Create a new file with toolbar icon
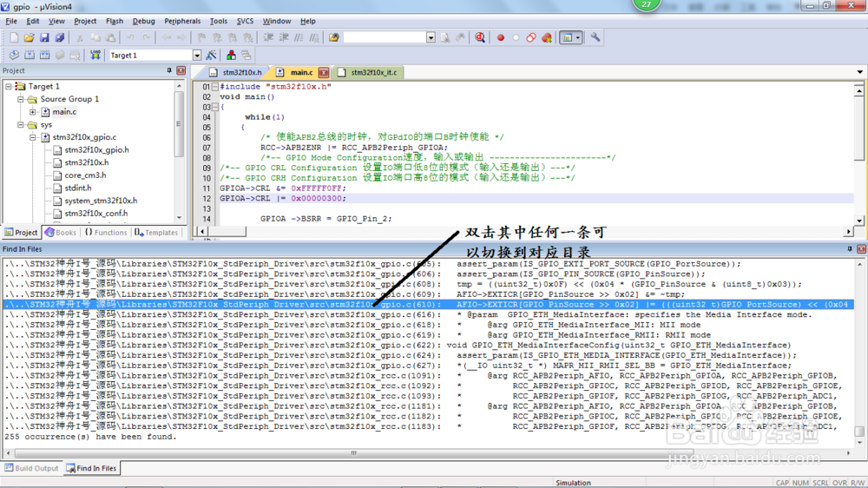This screenshot has width=868, height=488. pyautogui.click(x=14, y=37)
